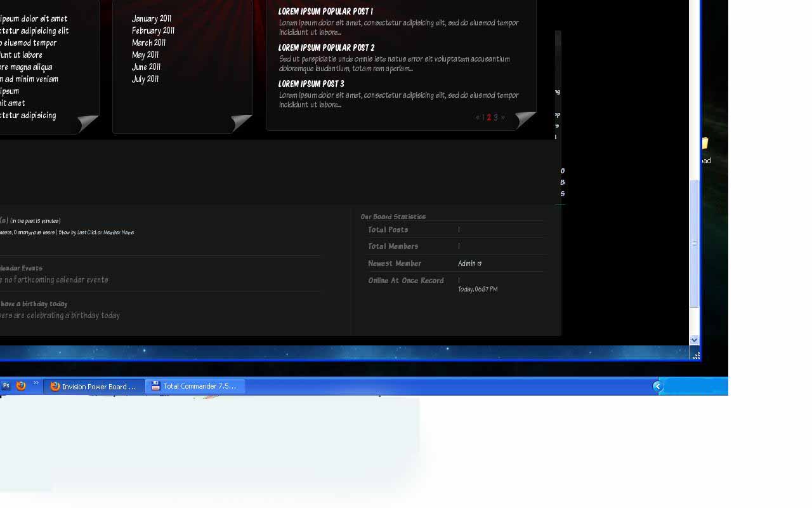The height and width of the screenshot is (508, 812).
Task: Go to page 3 of popular posts
Action: click(495, 117)
